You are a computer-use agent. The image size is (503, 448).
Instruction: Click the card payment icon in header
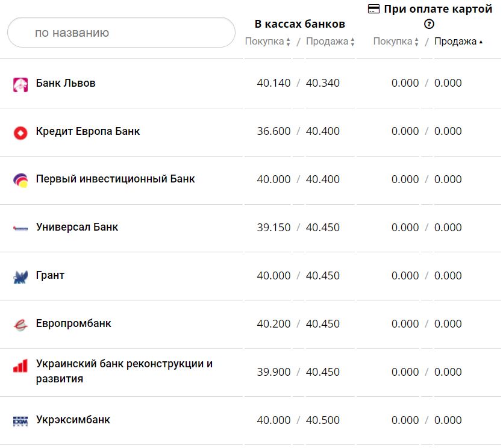[x=373, y=9]
